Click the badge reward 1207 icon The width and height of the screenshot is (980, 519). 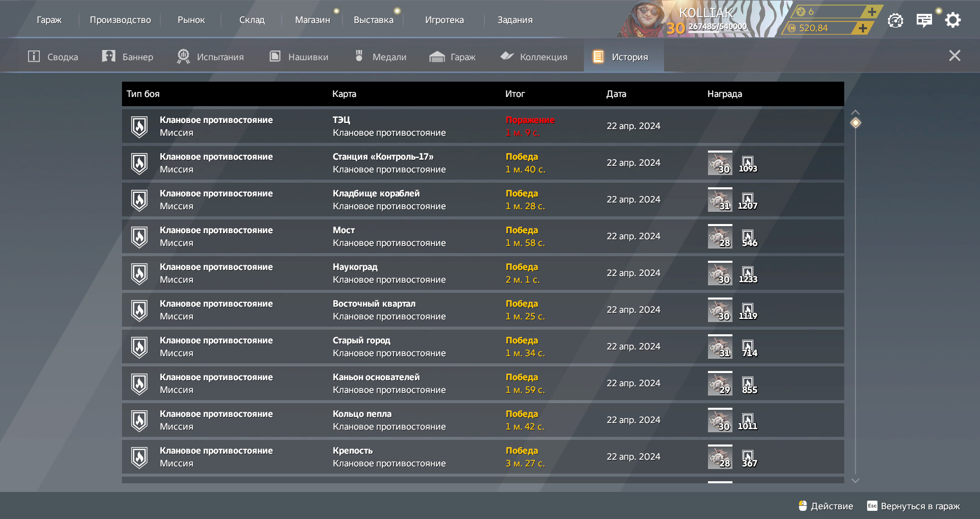pyautogui.click(x=748, y=201)
